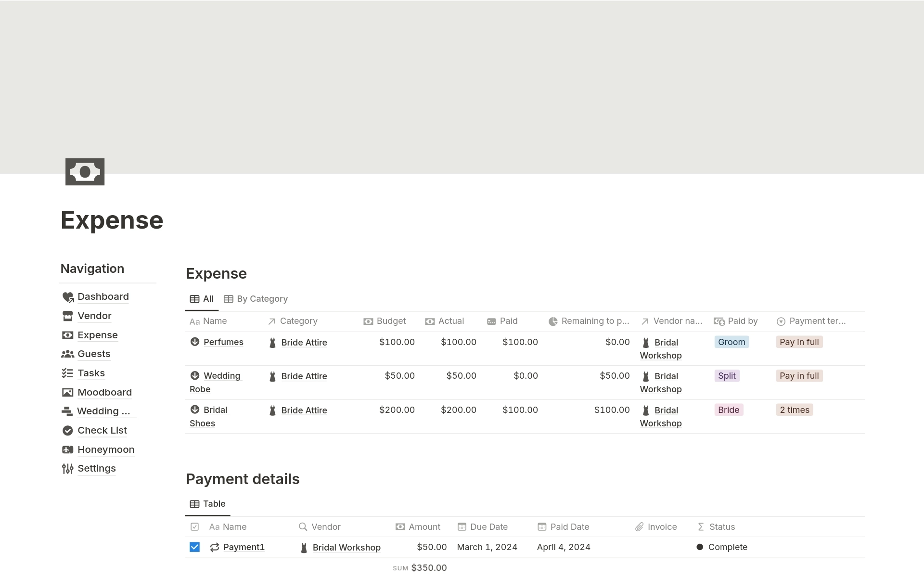
Task: Click the Moodboard picture icon
Action: pyautogui.click(x=68, y=392)
